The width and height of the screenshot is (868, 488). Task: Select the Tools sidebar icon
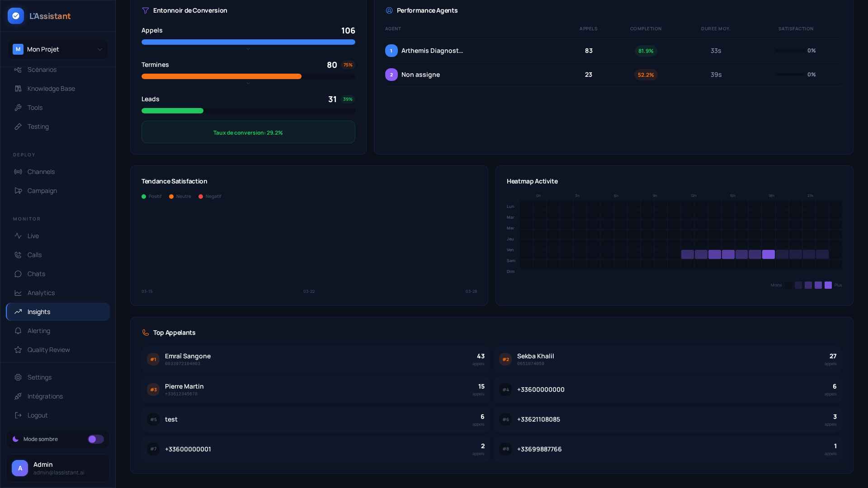[18, 108]
